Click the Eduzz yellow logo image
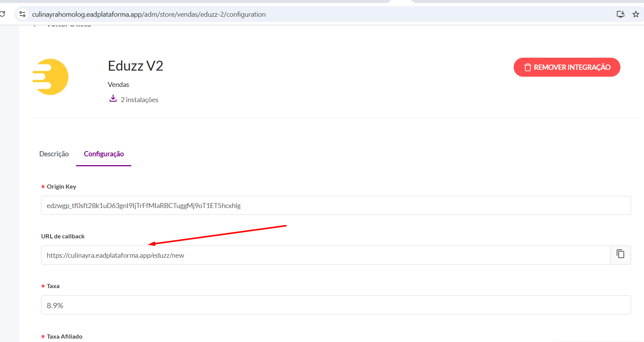This screenshot has height=342, width=644. 50,77
